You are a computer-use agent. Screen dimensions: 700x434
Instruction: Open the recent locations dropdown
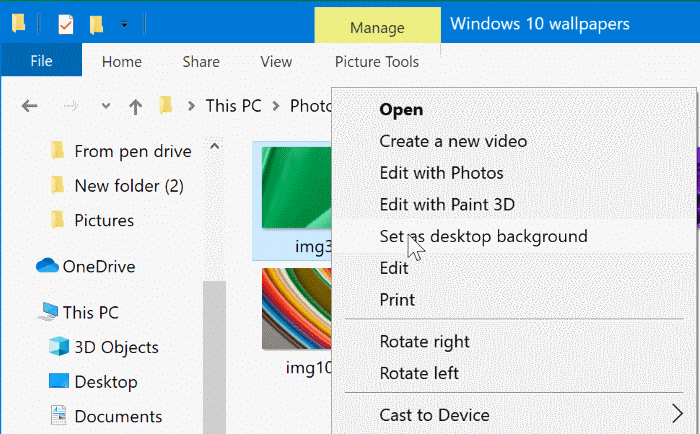pyautogui.click(x=106, y=106)
